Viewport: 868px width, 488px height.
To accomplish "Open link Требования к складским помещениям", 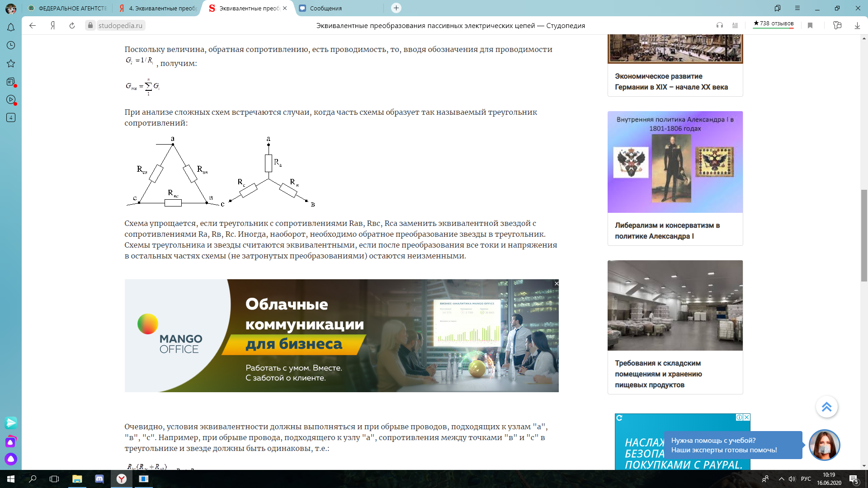I will coord(658,374).
